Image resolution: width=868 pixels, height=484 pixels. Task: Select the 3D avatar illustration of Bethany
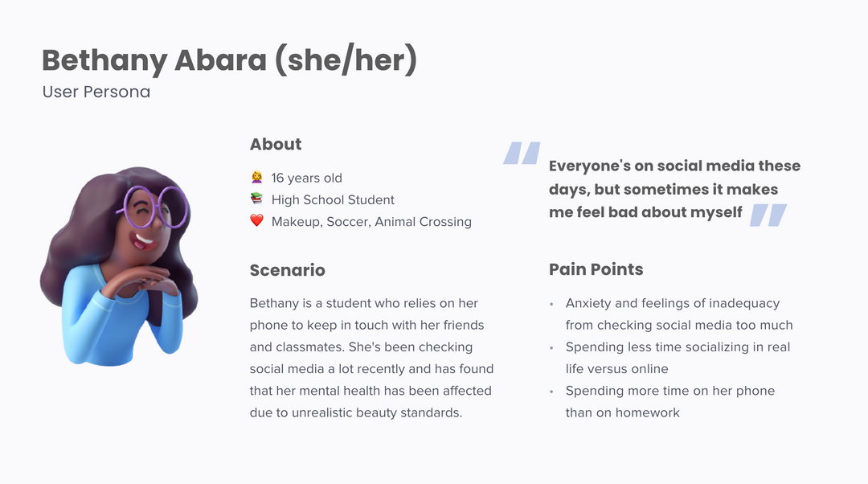pyautogui.click(x=118, y=266)
